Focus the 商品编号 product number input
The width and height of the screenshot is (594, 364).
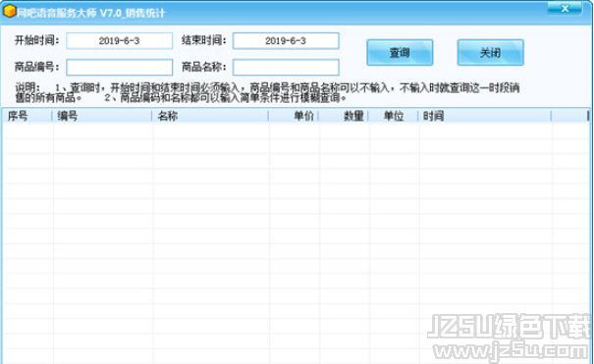(x=120, y=68)
